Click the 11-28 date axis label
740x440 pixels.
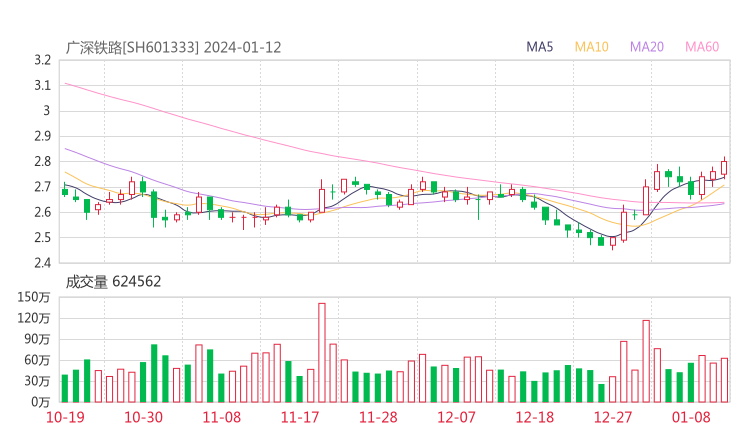click(378, 417)
